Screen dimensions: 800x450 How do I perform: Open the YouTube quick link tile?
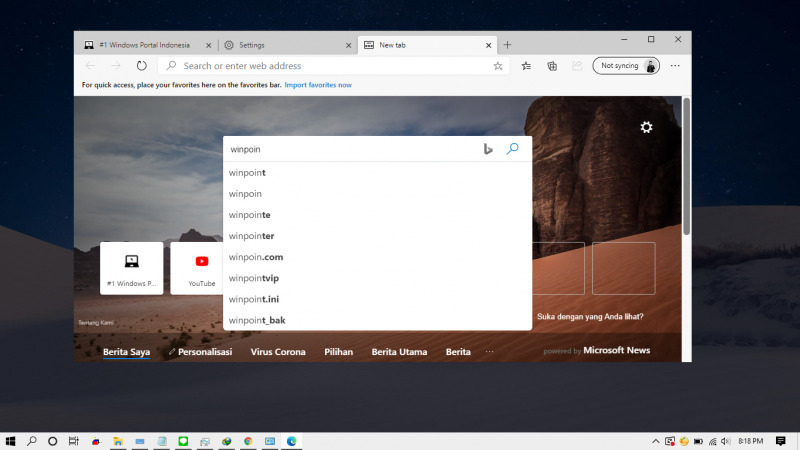coord(197,268)
